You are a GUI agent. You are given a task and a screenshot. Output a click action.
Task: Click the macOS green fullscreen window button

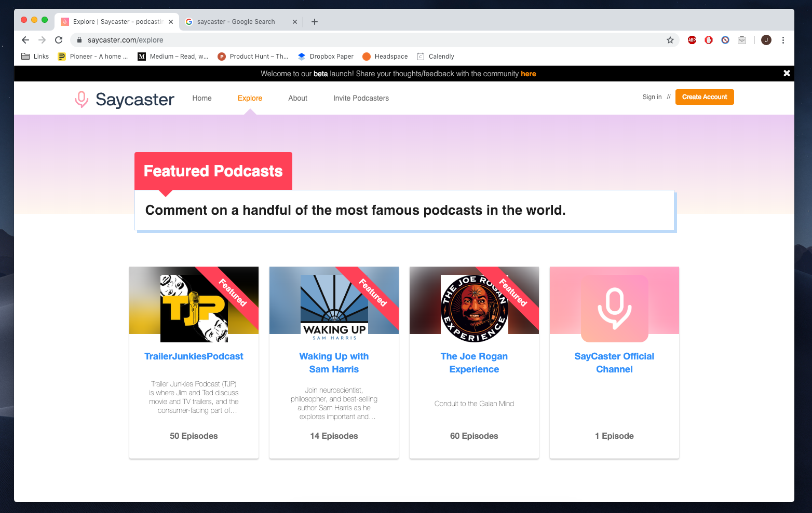[45, 20]
